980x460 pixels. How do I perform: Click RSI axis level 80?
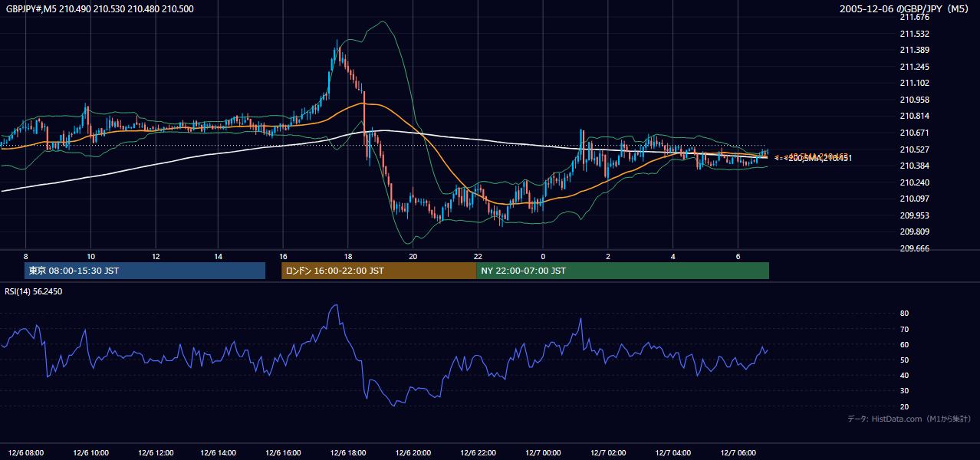coord(905,314)
